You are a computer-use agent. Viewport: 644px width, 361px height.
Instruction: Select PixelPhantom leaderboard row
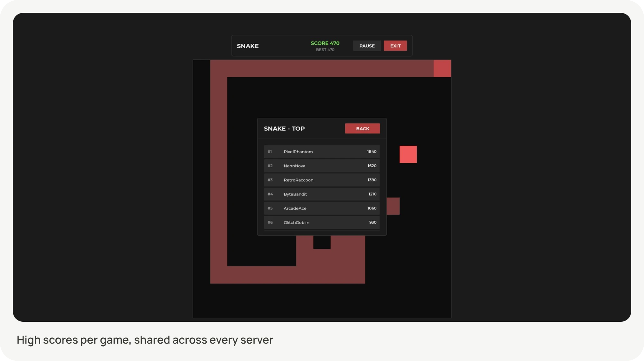coord(322,152)
